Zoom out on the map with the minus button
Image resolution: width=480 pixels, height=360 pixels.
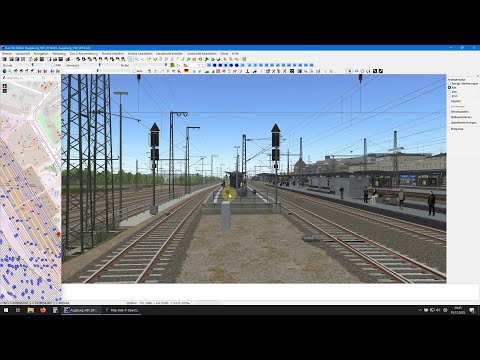point(5,90)
